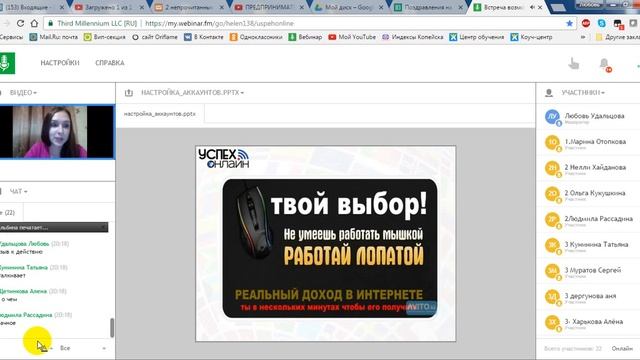Open Одноклассники bookmark
The width and height of the screenshot is (640, 360).
256,37
